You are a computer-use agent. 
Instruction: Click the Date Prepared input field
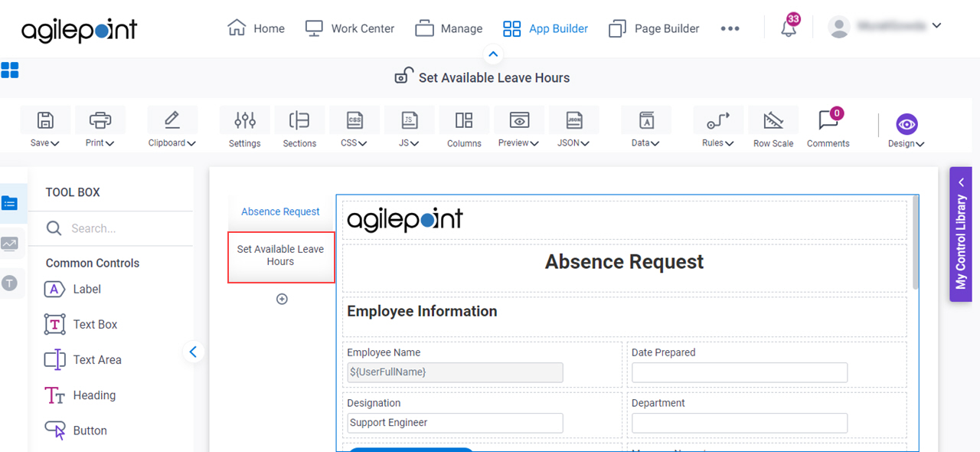tap(740, 372)
